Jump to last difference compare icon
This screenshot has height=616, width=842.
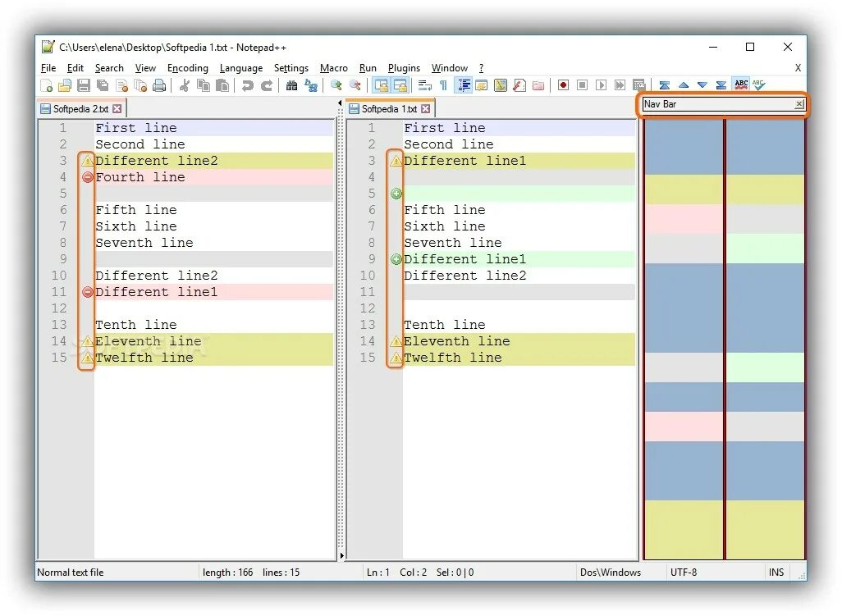click(x=721, y=85)
